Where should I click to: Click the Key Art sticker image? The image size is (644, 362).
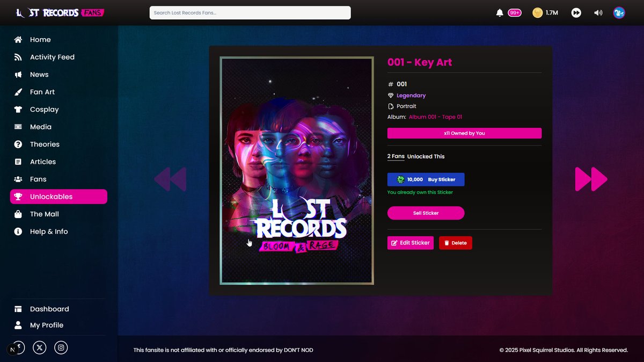297,170
